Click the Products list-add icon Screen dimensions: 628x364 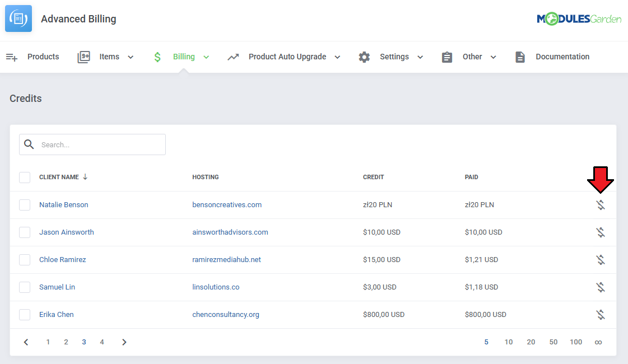tap(12, 57)
